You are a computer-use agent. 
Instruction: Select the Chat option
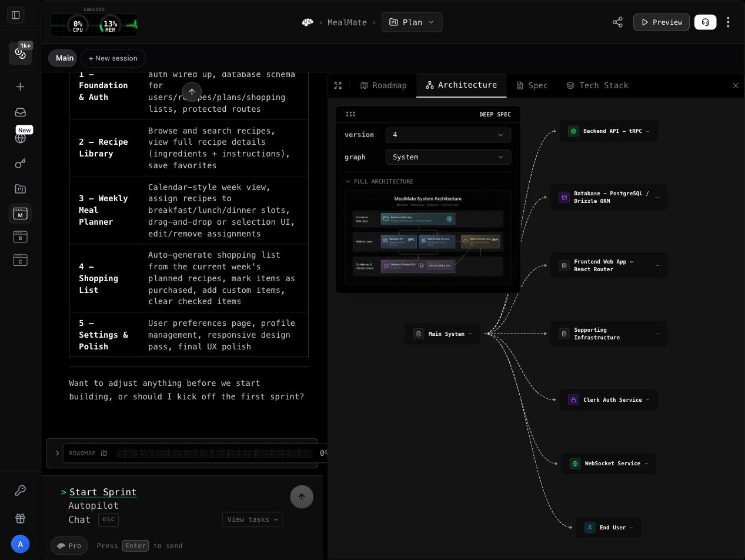point(79,520)
